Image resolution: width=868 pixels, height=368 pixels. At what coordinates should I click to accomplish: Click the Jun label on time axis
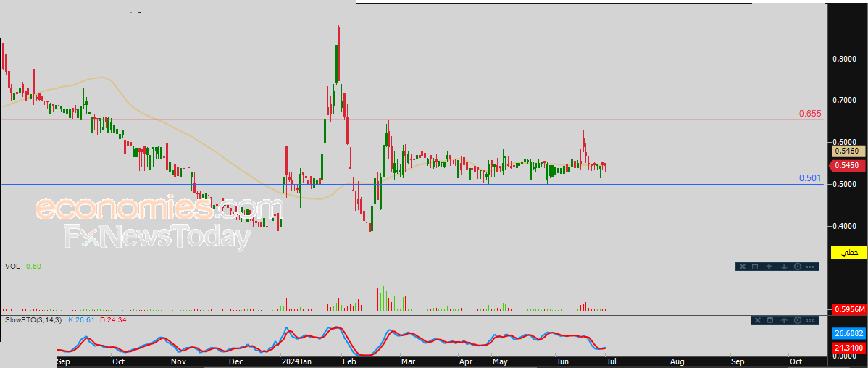pyautogui.click(x=562, y=361)
